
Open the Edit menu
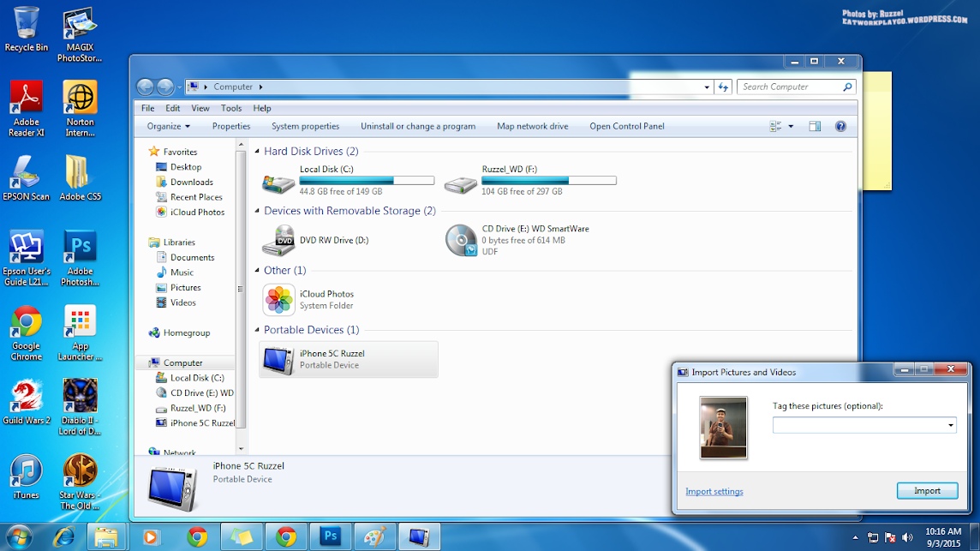point(172,108)
